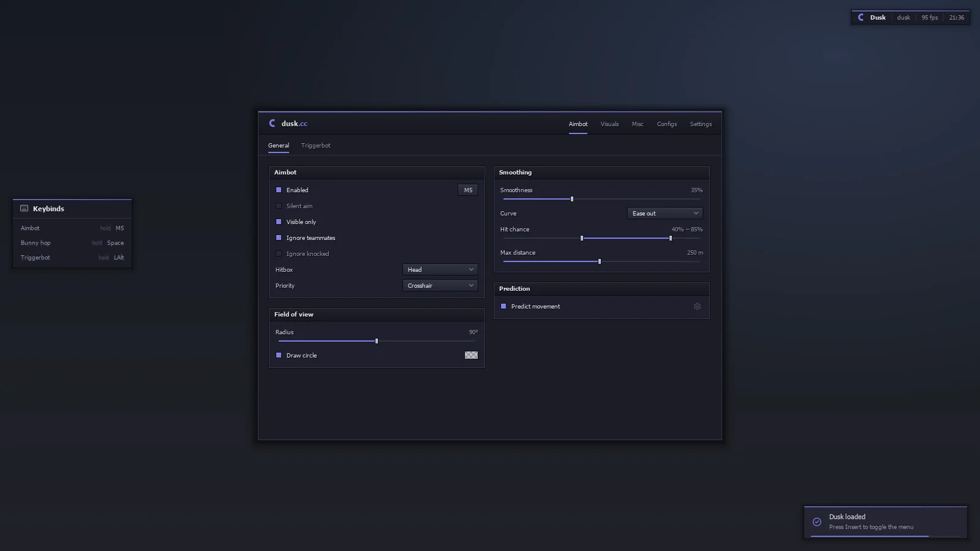Switch to the Visuals tab
Viewport: 980px width, 551px height.
click(x=609, y=124)
